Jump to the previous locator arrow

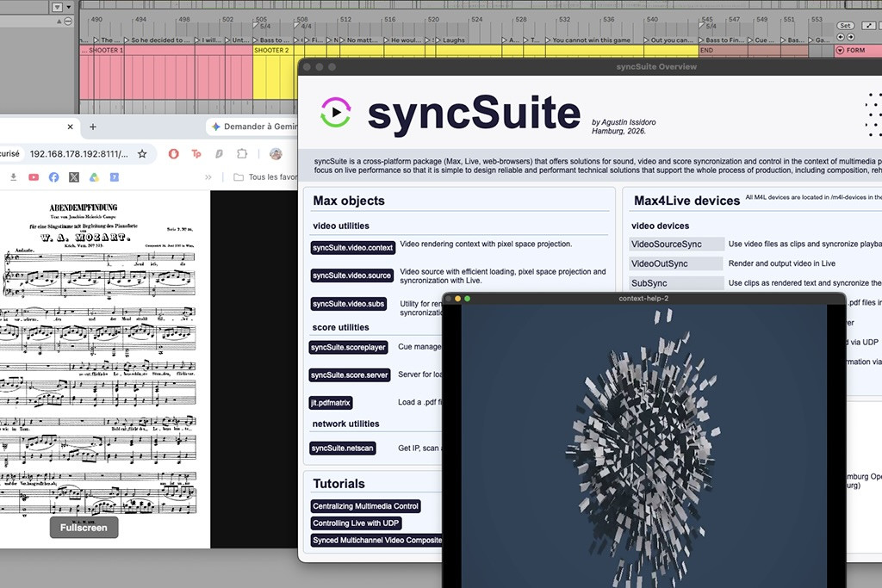(x=841, y=37)
